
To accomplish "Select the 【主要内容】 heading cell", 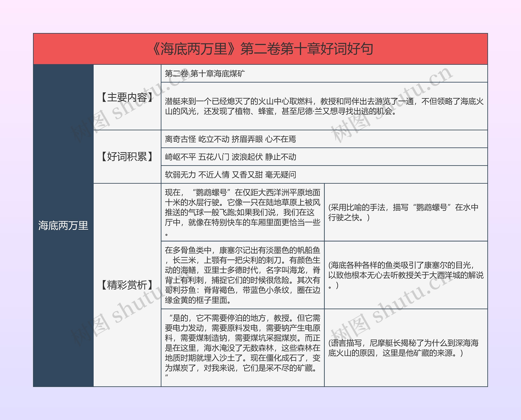I will [127, 97].
